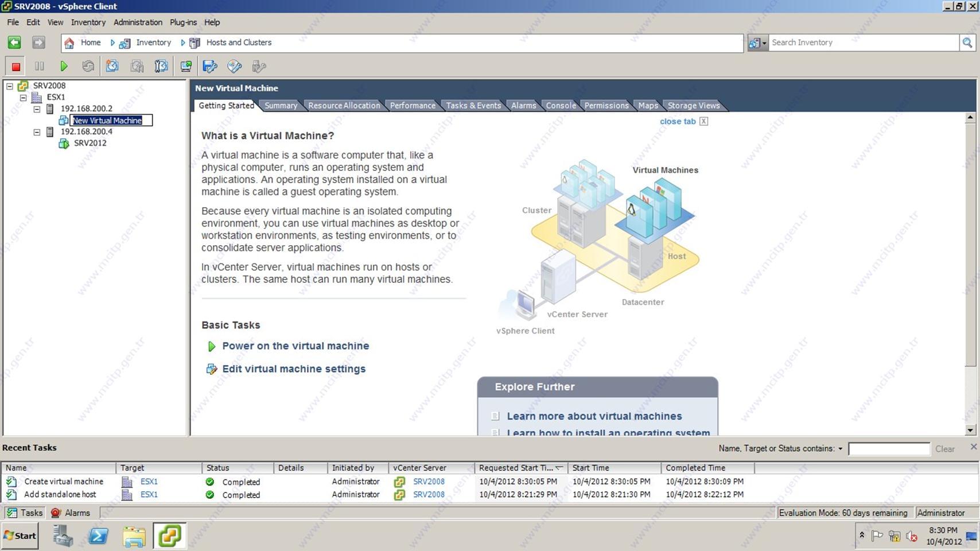Switch to the Summary tab
Screen dimensions: 980x551
pyautogui.click(x=281, y=106)
